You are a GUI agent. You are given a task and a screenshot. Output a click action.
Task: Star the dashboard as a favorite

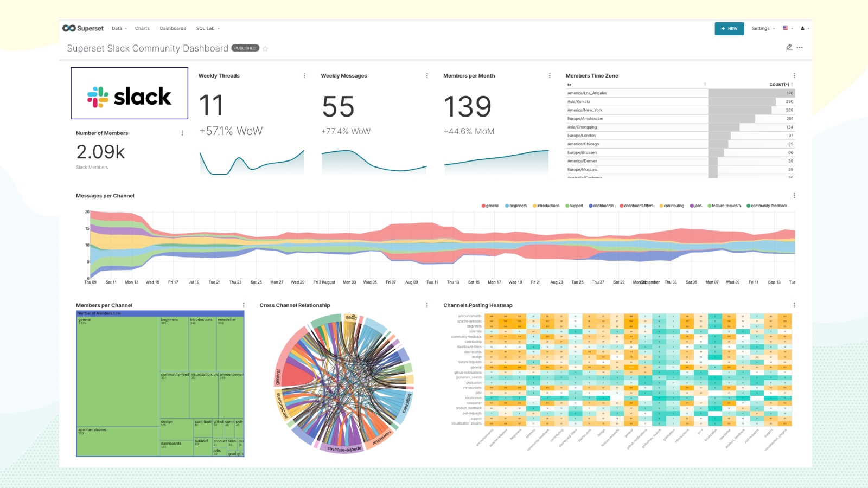point(265,48)
